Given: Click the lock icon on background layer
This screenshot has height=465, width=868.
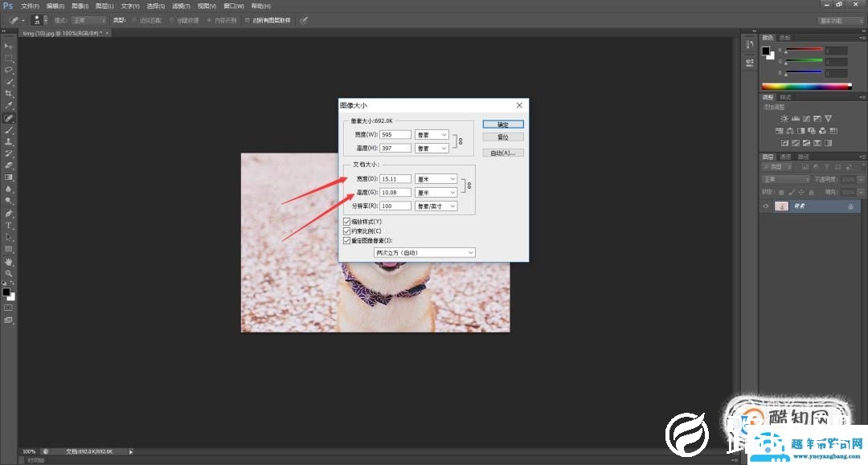Looking at the screenshot, I should (x=850, y=206).
